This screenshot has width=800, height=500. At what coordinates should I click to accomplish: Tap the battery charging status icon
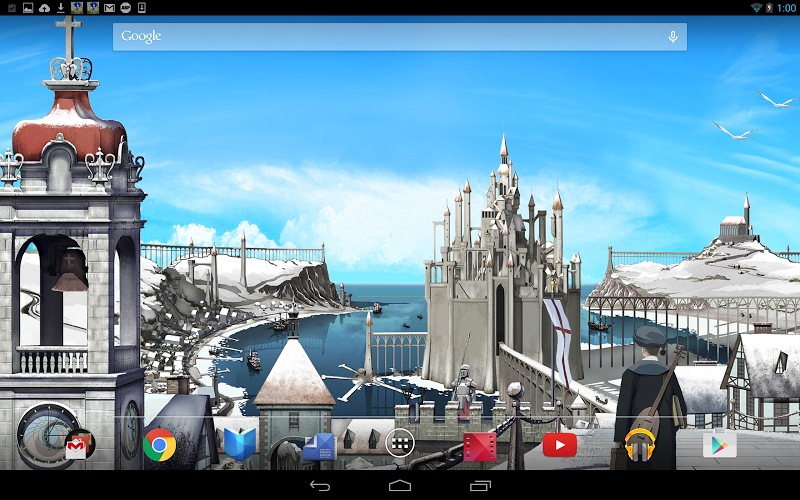pyautogui.click(x=769, y=8)
